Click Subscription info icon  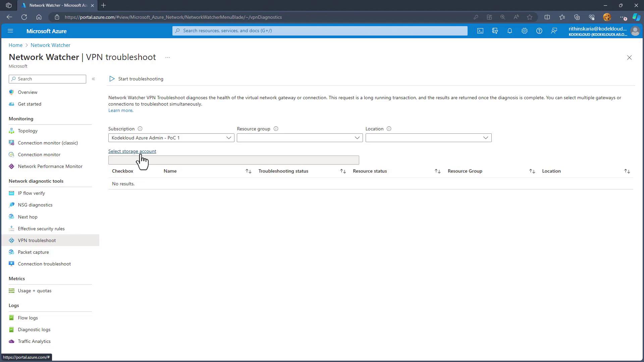(x=140, y=129)
